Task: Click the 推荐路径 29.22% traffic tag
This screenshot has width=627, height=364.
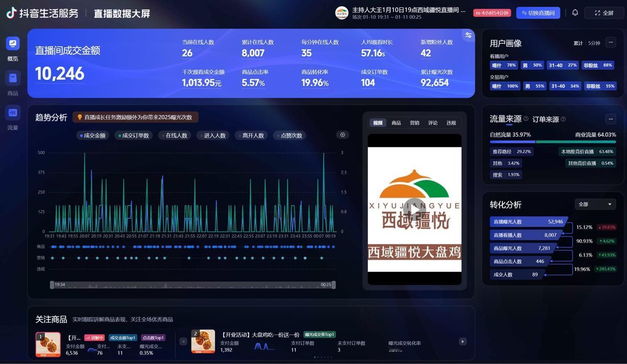Action: coord(511,152)
